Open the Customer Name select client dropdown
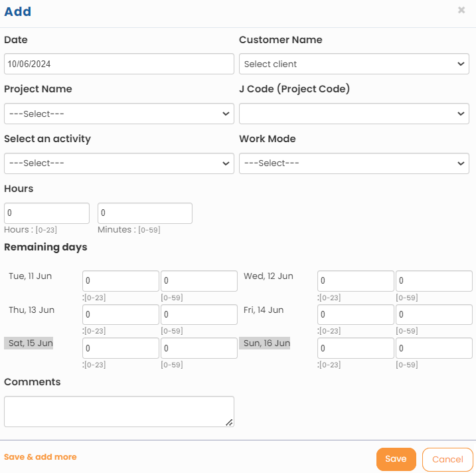Screen dimensions: 476x473 pos(354,64)
